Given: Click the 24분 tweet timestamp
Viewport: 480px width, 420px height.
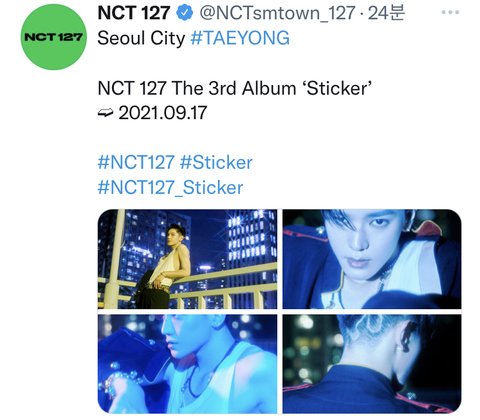Looking at the screenshot, I should (386, 13).
